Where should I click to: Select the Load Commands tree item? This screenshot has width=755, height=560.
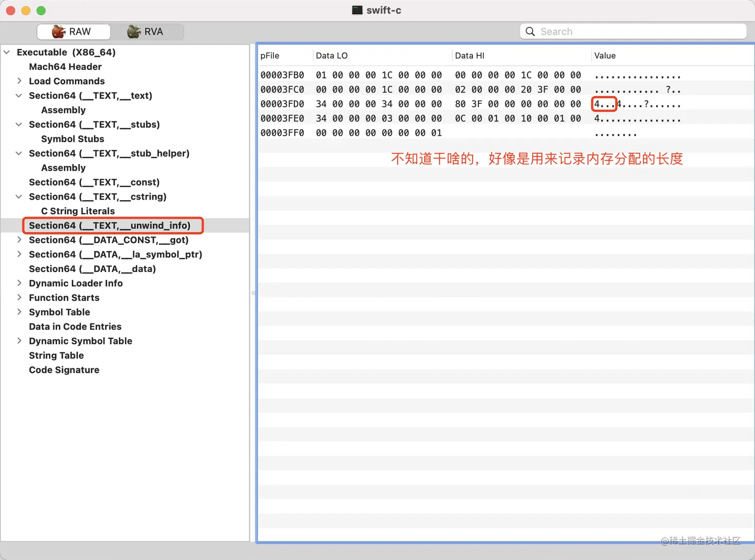(x=67, y=81)
